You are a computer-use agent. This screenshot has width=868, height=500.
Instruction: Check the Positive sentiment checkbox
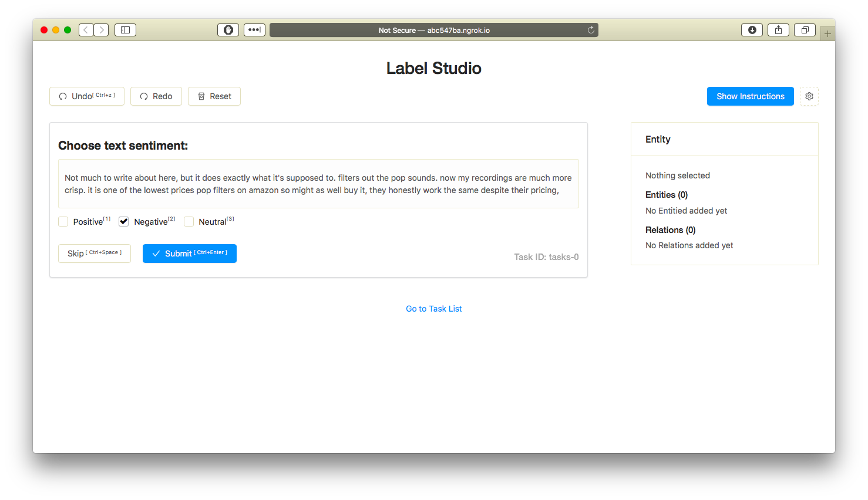point(63,221)
